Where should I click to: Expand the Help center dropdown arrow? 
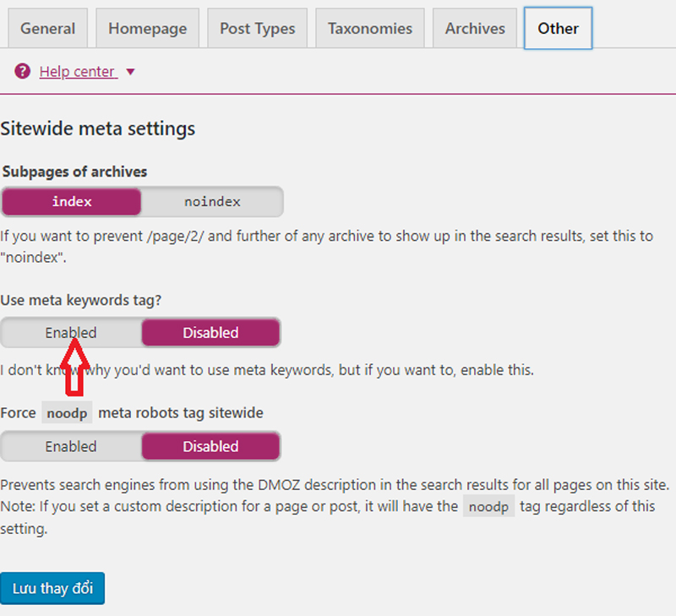pos(130,72)
